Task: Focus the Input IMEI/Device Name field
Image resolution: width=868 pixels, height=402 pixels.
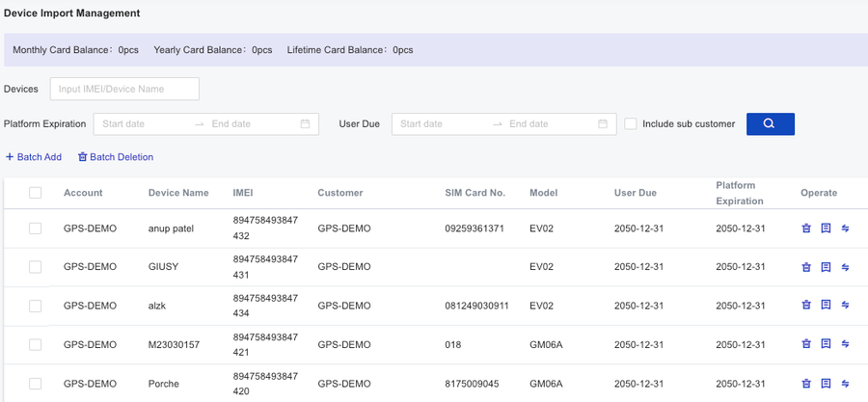Action: 124,89
